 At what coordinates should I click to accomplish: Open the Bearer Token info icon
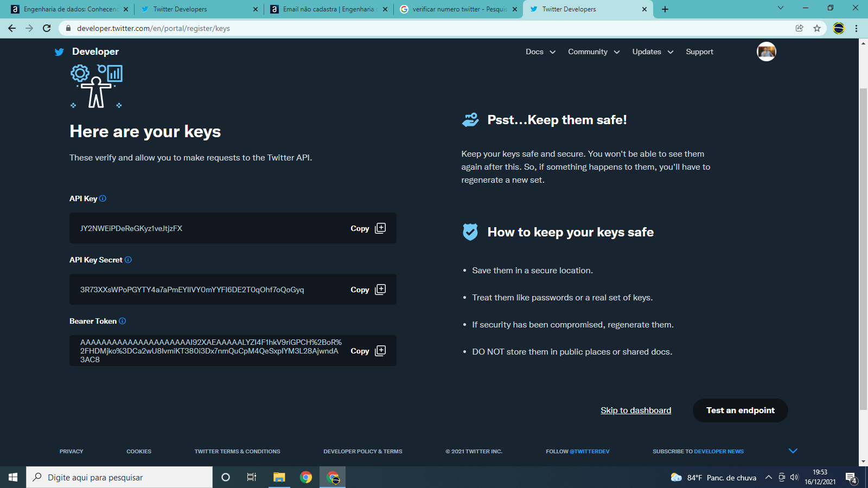[x=122, y=321]
